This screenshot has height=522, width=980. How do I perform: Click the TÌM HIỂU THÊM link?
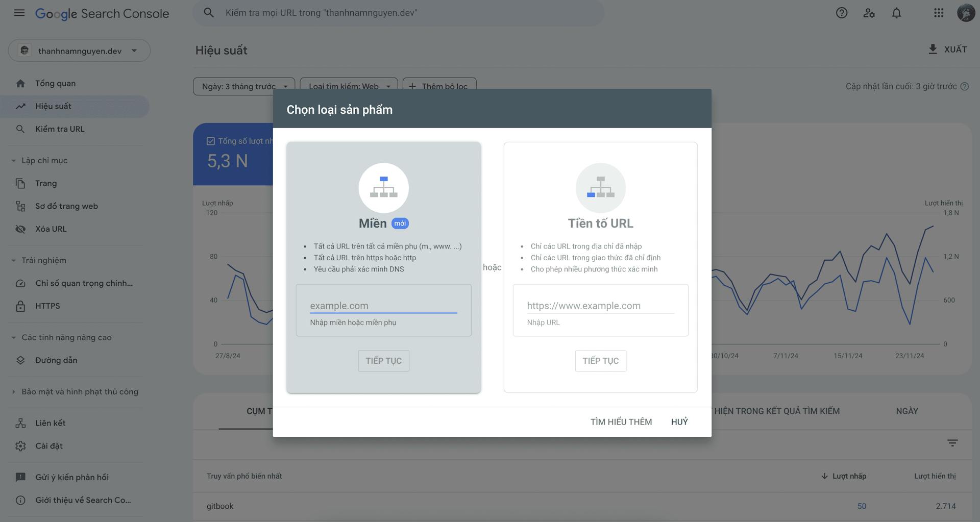coord(621,422)
